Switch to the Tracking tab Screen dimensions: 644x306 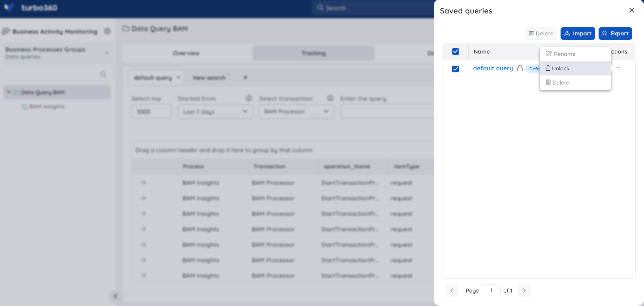point(314,53)
